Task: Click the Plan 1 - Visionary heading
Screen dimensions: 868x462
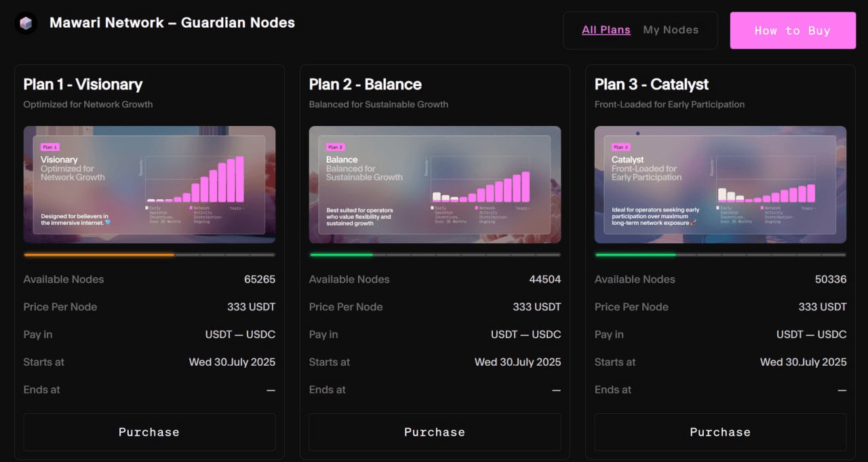Action: point(83,85)
